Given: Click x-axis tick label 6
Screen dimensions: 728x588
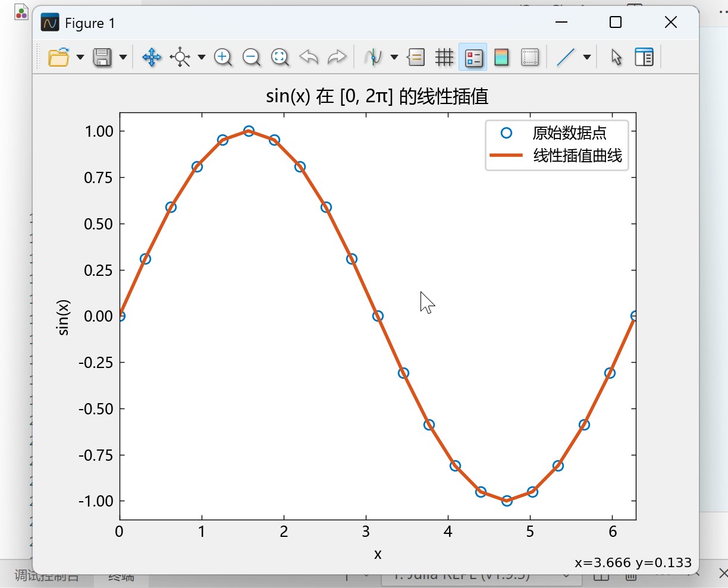Looking at the screenshot, I should click(x=612, y=532).
